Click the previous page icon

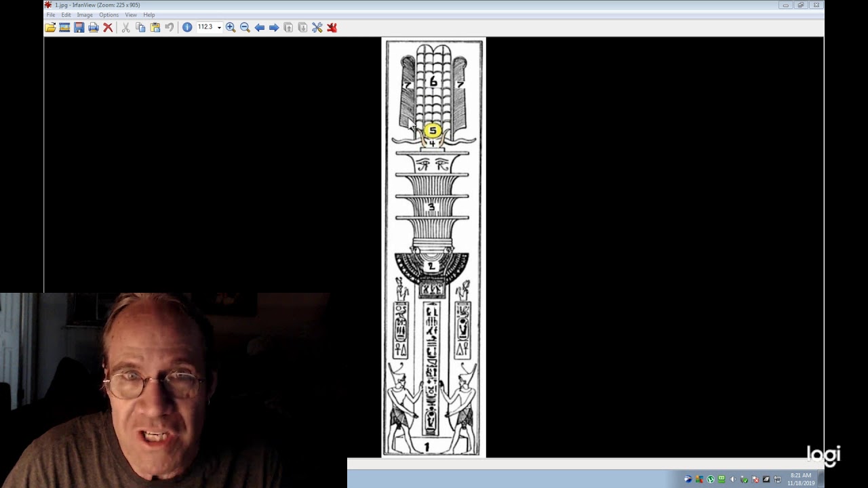point(288,27)
